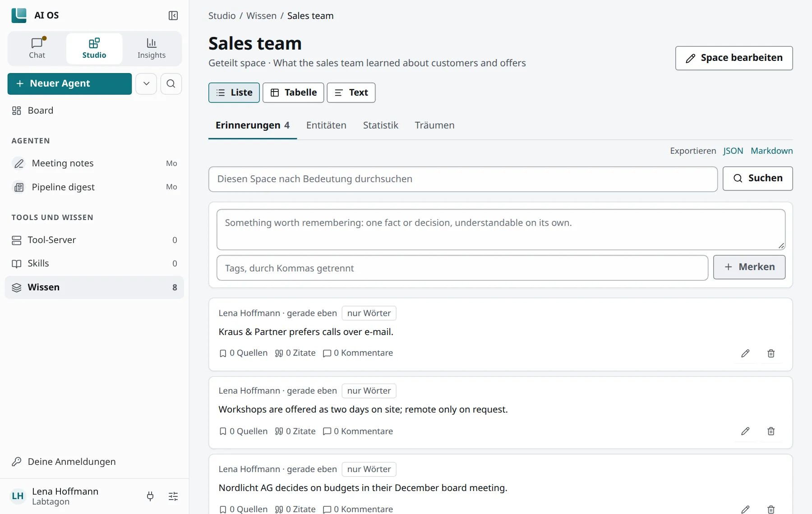Create a new agent with Neuer Agent
Screen dimensions: 812x514
pos(69,83)
